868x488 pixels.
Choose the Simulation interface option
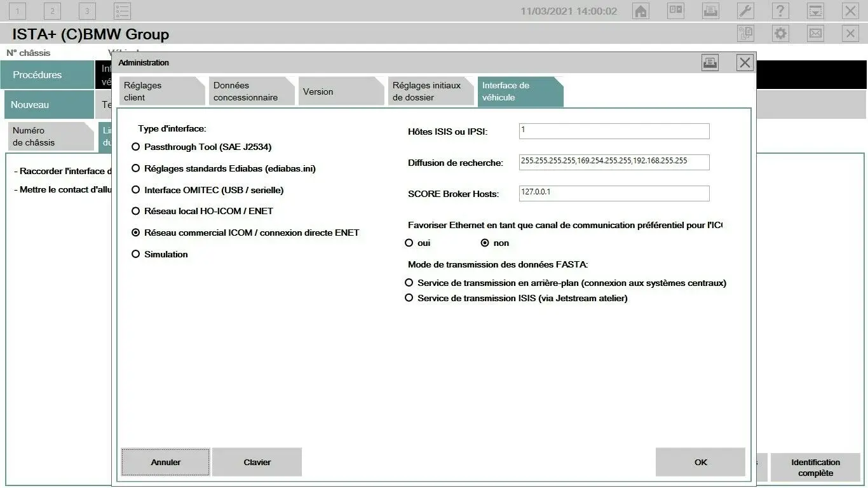tap(135, 254)
